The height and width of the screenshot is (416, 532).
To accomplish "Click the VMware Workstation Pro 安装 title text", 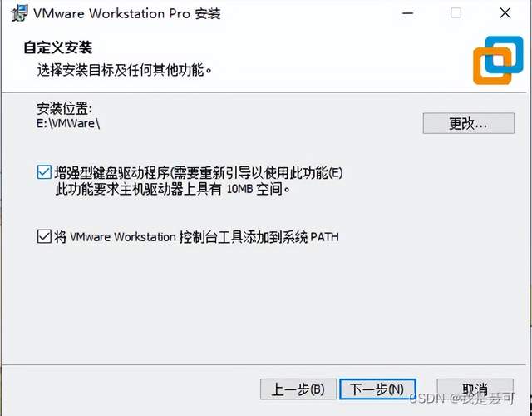I will point(127,13).
